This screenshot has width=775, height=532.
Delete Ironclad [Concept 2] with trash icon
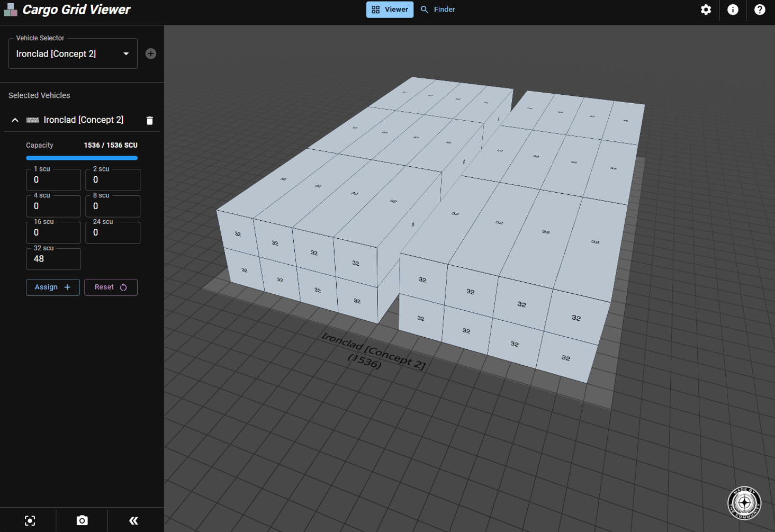(x=150, y=121)
